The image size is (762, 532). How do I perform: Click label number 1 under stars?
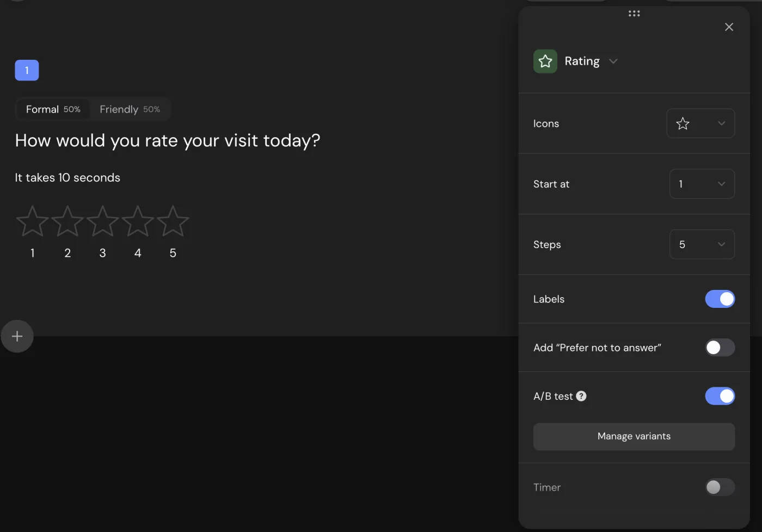pos(33,253)
